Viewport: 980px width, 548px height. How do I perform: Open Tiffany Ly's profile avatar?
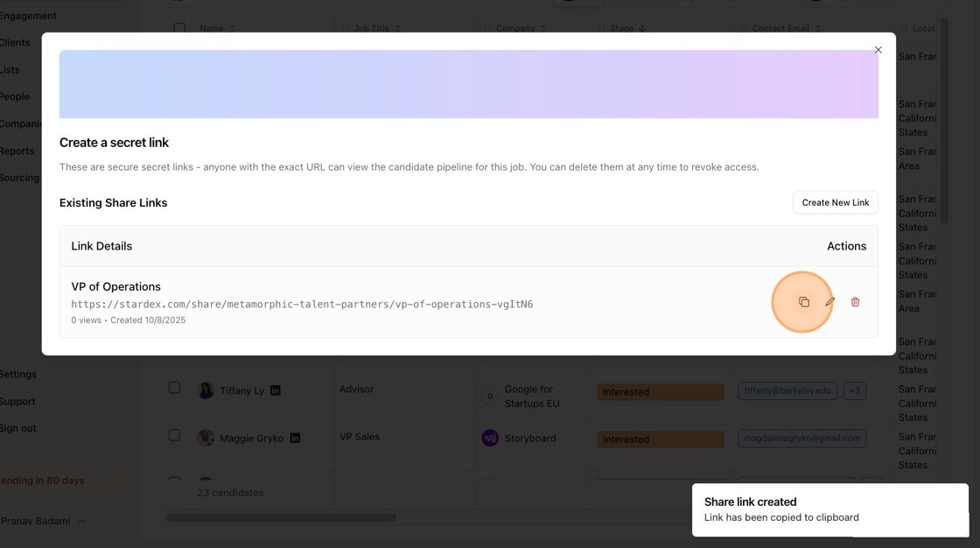[206, 390]
